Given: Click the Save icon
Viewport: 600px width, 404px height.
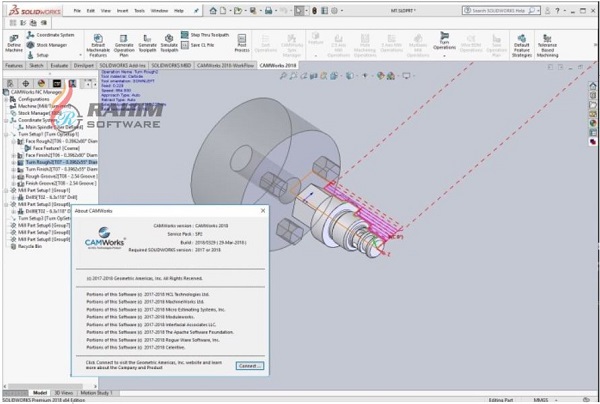Looking at the screenshot, I should coord(253,11).
